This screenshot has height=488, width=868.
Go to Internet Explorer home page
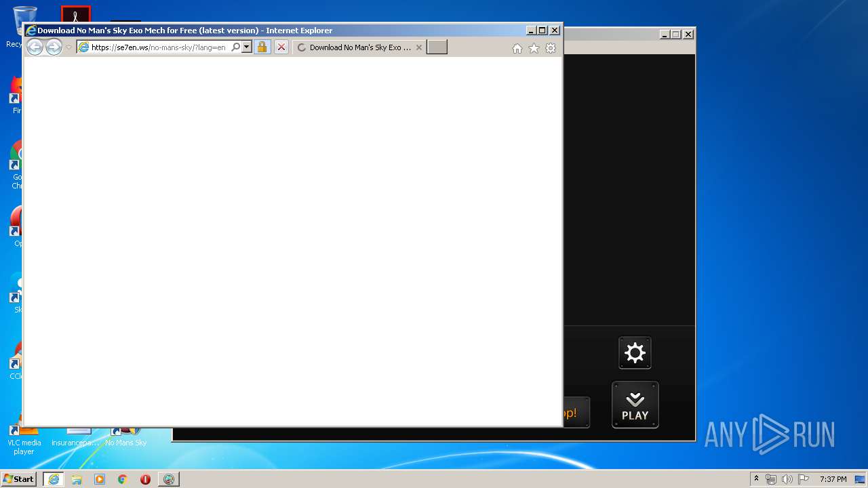517,48
